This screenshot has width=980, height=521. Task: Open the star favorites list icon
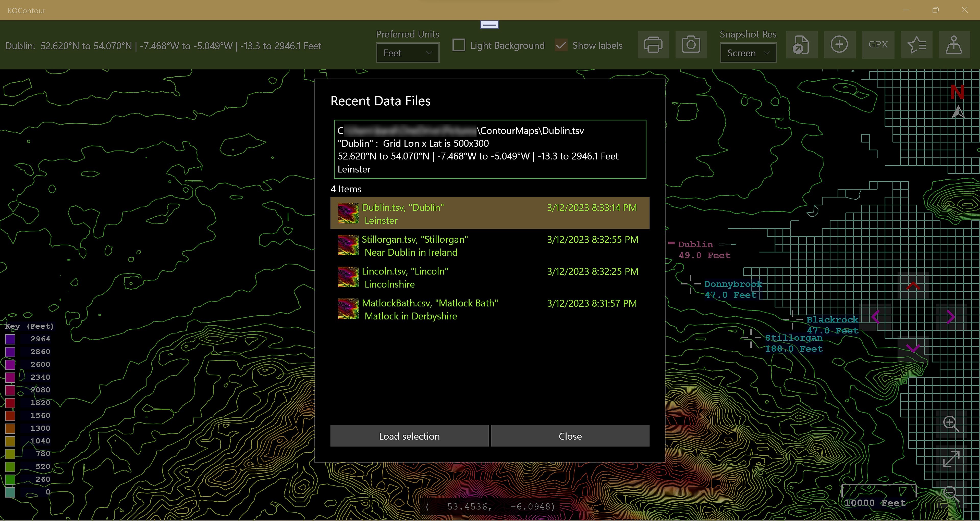click(916, 45)
